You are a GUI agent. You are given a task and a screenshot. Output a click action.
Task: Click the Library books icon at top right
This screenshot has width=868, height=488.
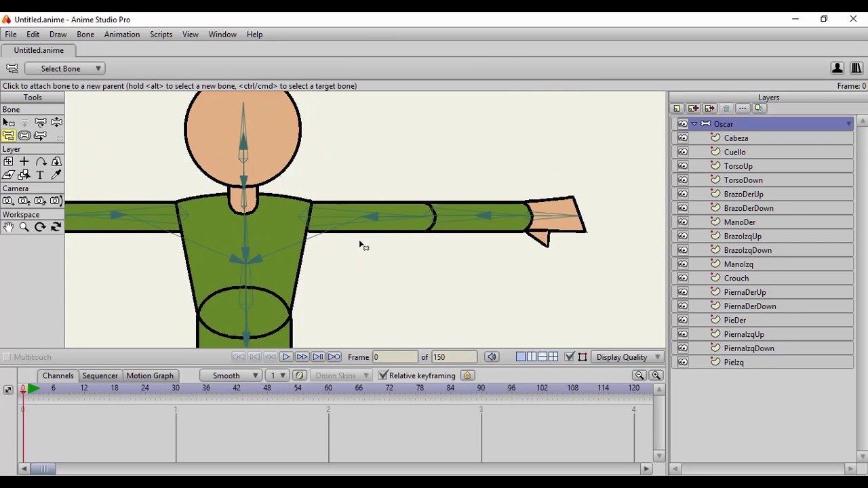(856, 68)
